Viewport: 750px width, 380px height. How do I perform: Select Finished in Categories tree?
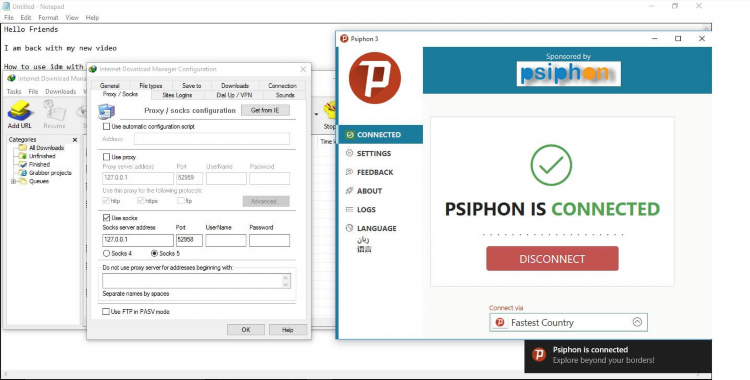[39, 164]
